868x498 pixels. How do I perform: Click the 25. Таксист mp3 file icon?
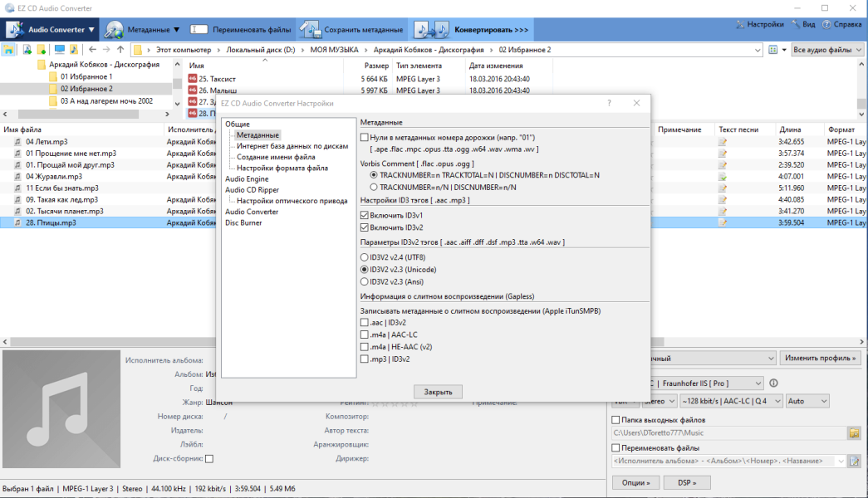pyautogui.click(x=193, y=79)
